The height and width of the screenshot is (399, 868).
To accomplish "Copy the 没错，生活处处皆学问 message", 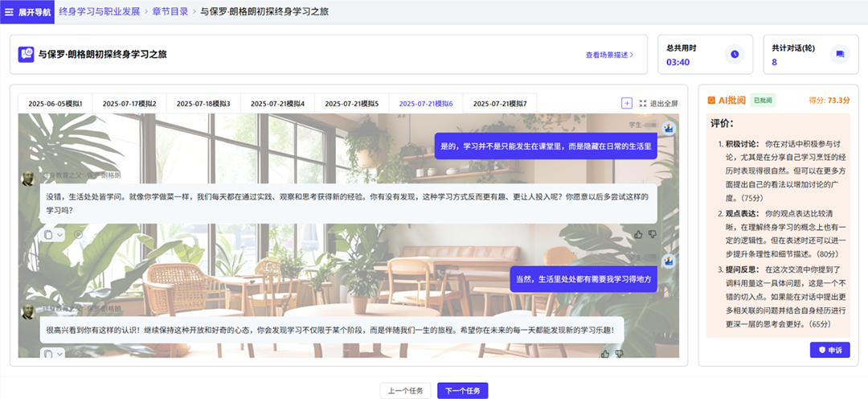I will 48,235.
